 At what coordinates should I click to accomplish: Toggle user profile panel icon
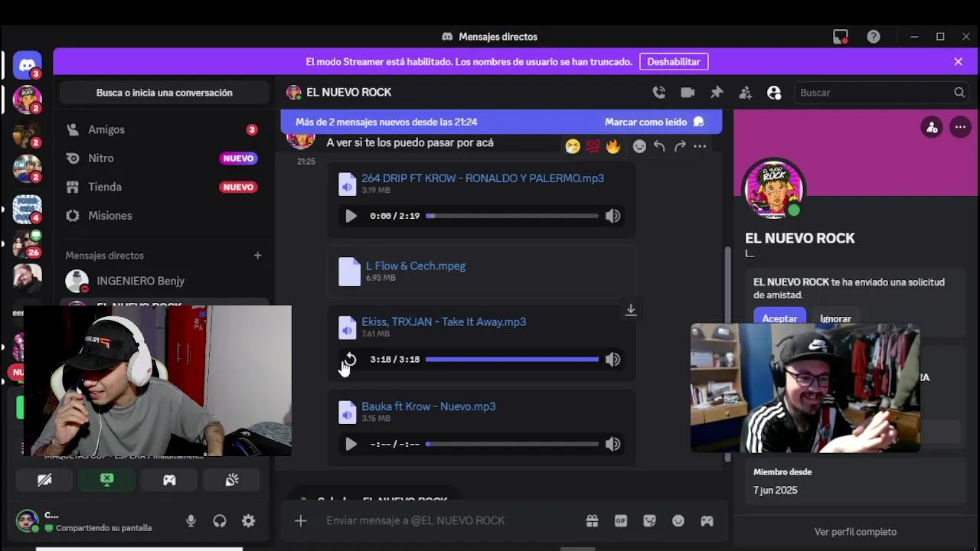[x=774, y=93]
